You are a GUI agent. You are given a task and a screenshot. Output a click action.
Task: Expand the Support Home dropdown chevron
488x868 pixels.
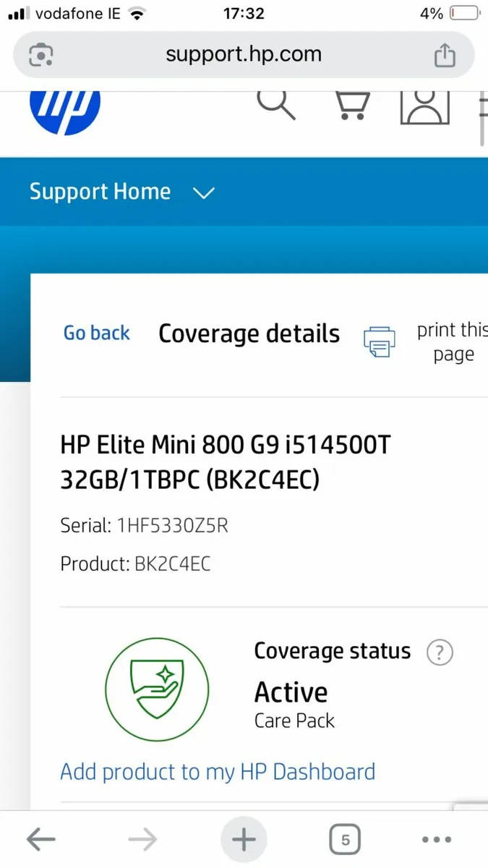(x=205, y=193)
